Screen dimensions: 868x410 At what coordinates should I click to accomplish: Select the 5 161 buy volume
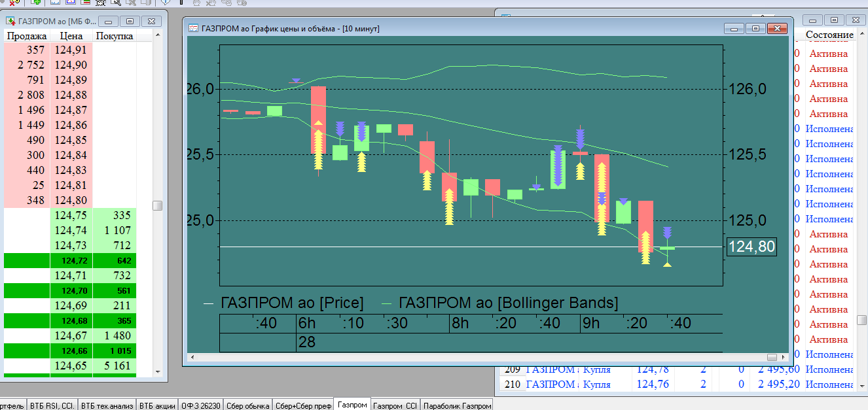[115, 366]
